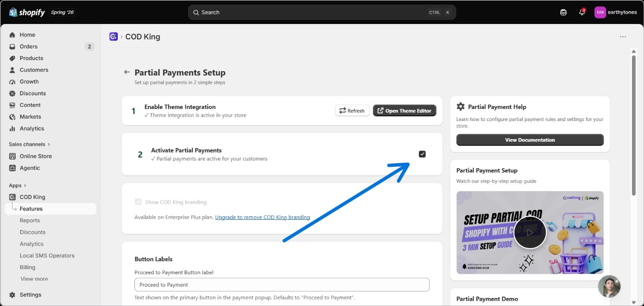Click the main Analytics bar-chart icon
Image resolution: width=644 pixels, height=306 pixels.
pos(12,128)
